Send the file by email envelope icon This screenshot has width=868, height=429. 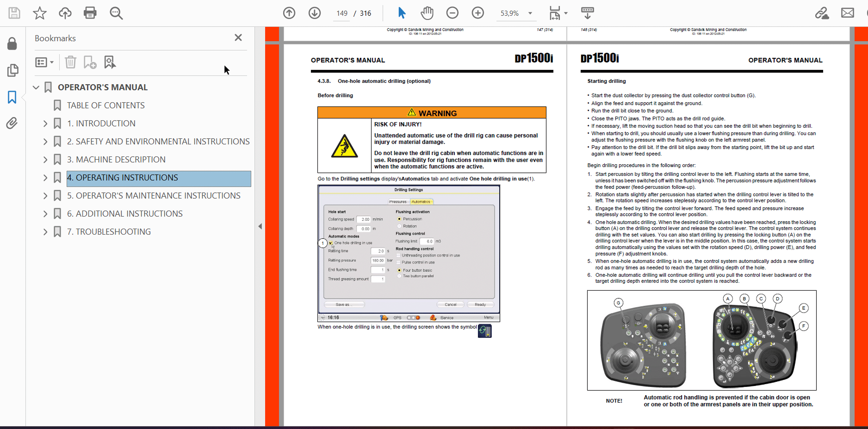pyautogui.click(x=848, y=13)
